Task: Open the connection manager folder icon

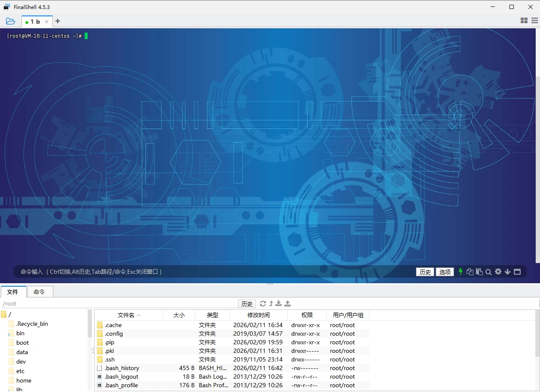Action: coord(11,21)
